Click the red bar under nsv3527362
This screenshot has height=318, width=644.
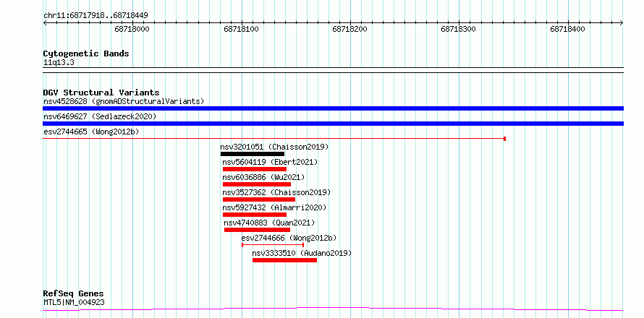(x=259, y=199)
